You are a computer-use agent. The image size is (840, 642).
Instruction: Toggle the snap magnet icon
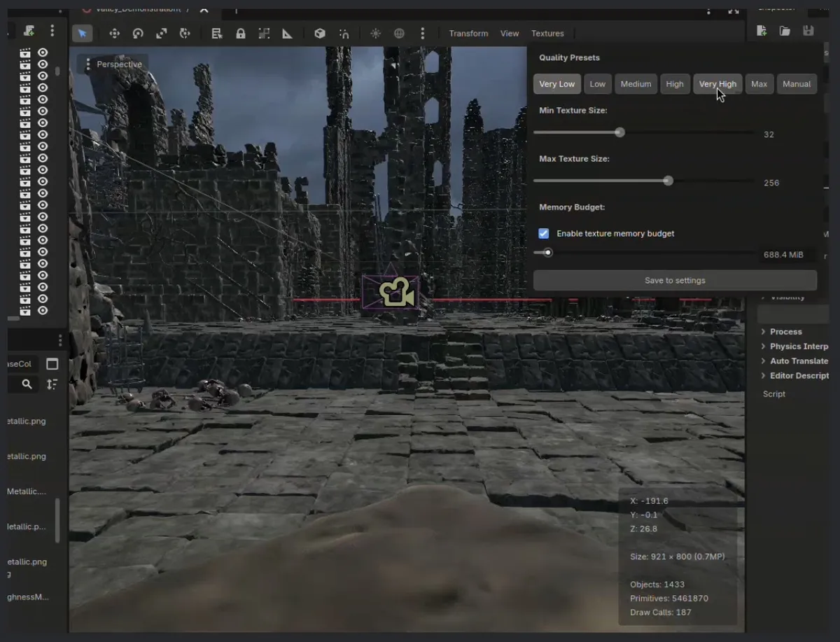[344, 33]
